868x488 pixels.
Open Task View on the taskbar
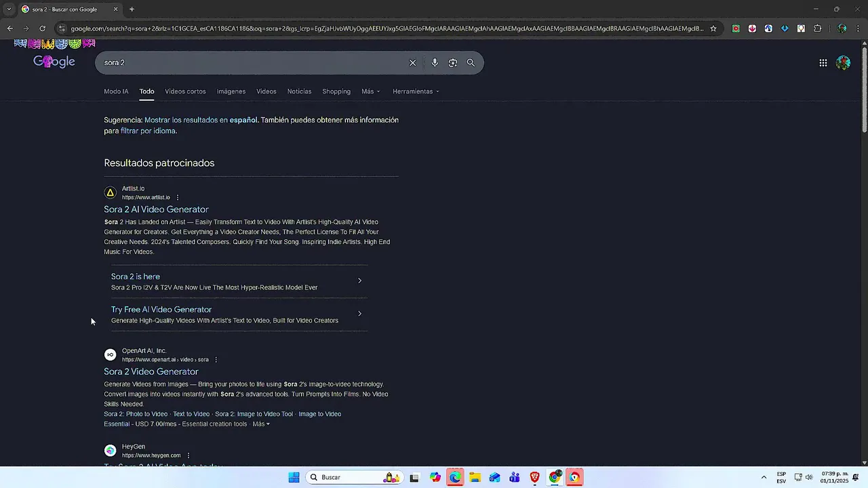pos(414,477)
